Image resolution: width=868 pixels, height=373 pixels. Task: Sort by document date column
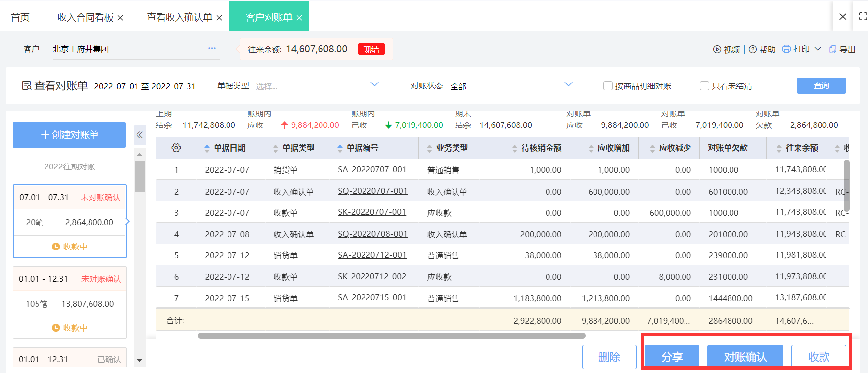(x=207, y=148)
